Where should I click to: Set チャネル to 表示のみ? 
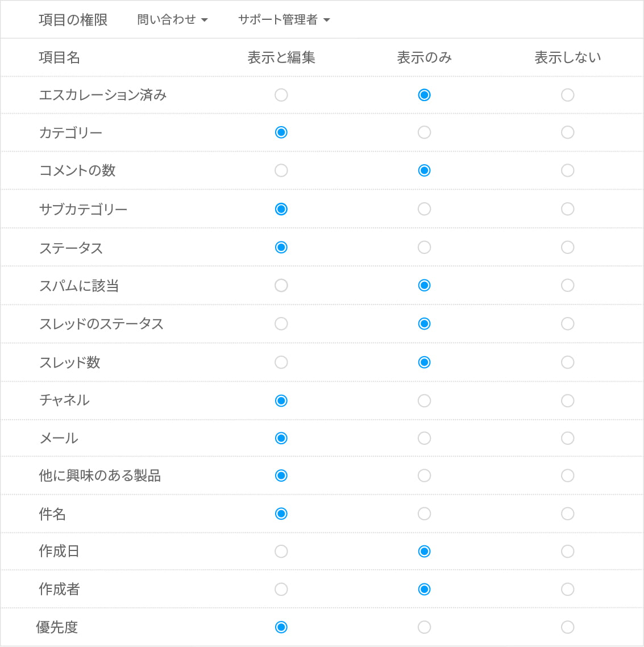pyautogui.click(x=424, y=400)
